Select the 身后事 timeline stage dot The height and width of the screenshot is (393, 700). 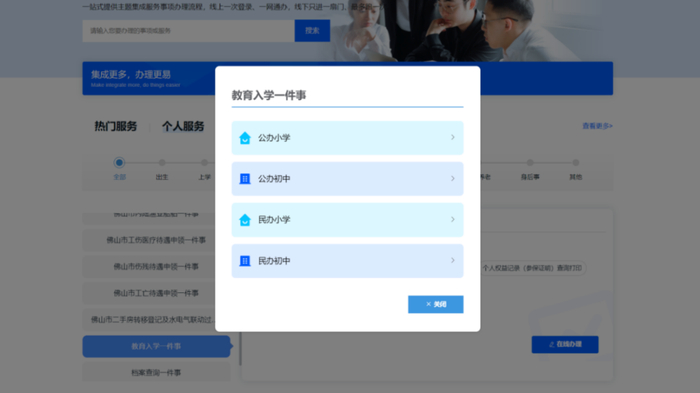click(530, 163)
